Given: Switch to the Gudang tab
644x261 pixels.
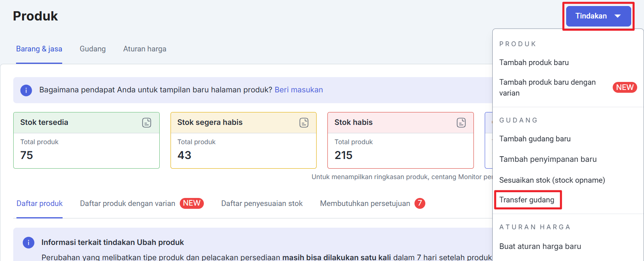Looking at the screenshot, I should (93, 49).
